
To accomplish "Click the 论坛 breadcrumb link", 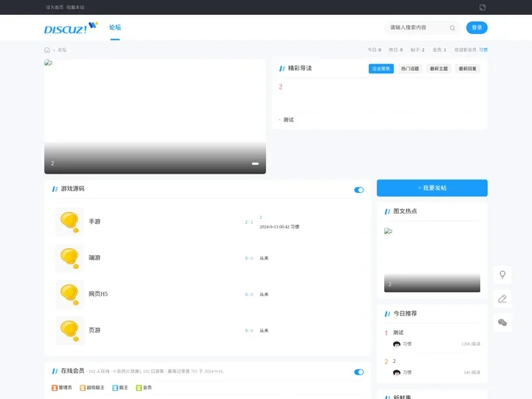I will point(62,50).
